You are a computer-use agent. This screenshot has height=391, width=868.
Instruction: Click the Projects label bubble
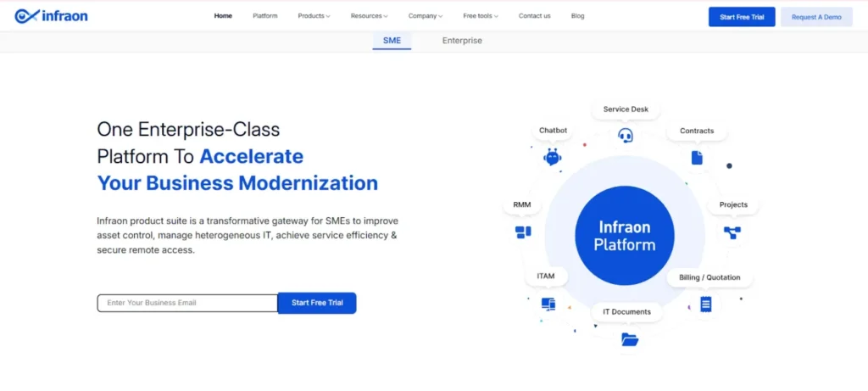[x=733, y=205]
